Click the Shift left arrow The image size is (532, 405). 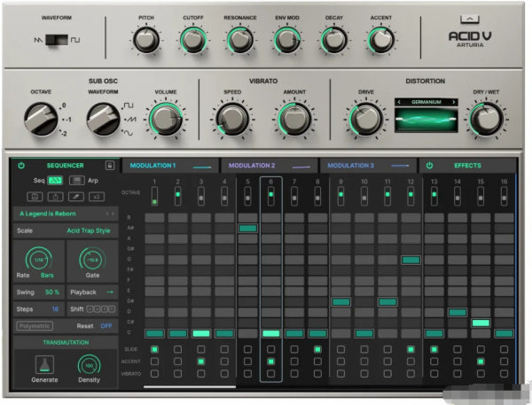[x=105, y=309]
